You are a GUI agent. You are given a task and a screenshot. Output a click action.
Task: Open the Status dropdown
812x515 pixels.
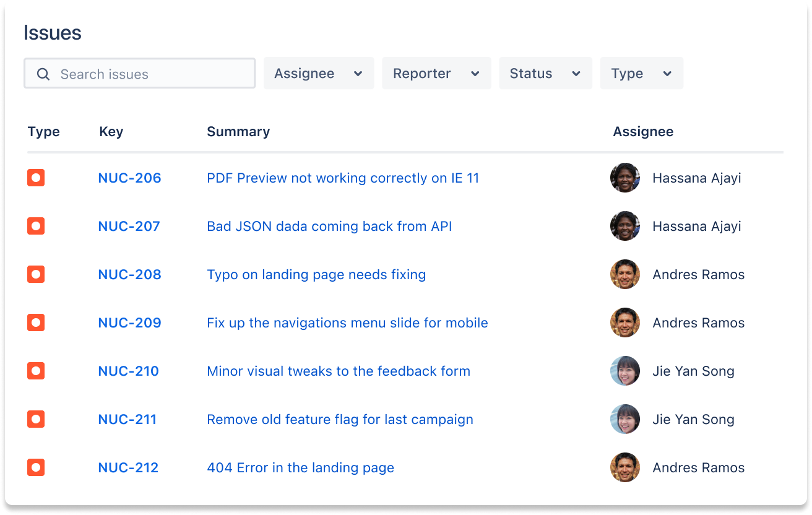[545, 73]
